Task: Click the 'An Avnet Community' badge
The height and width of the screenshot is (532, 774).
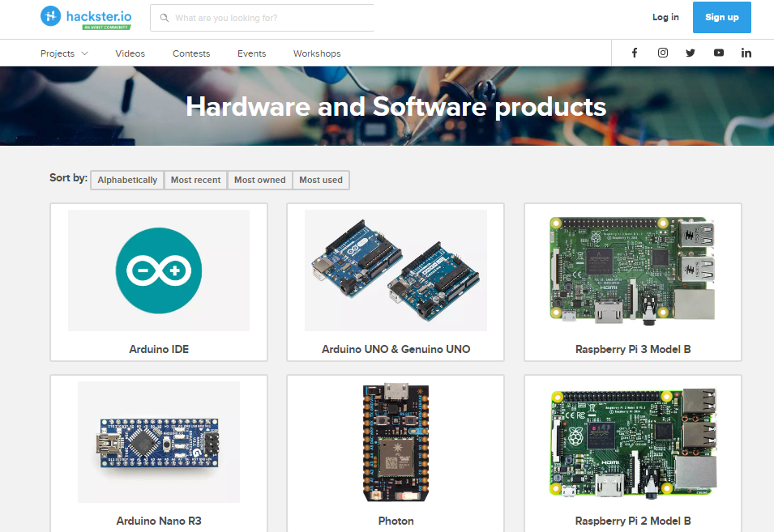Action: (x=107, y=27)
